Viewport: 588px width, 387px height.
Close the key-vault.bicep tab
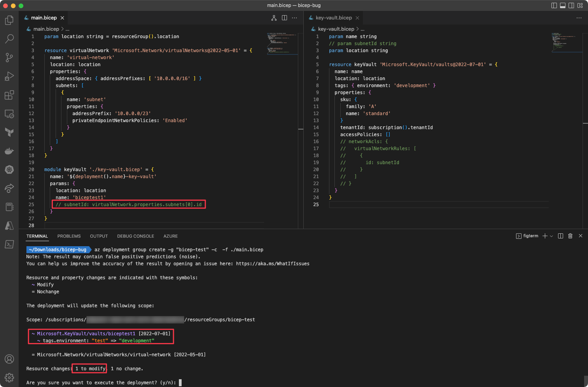[x=357, y=18]
